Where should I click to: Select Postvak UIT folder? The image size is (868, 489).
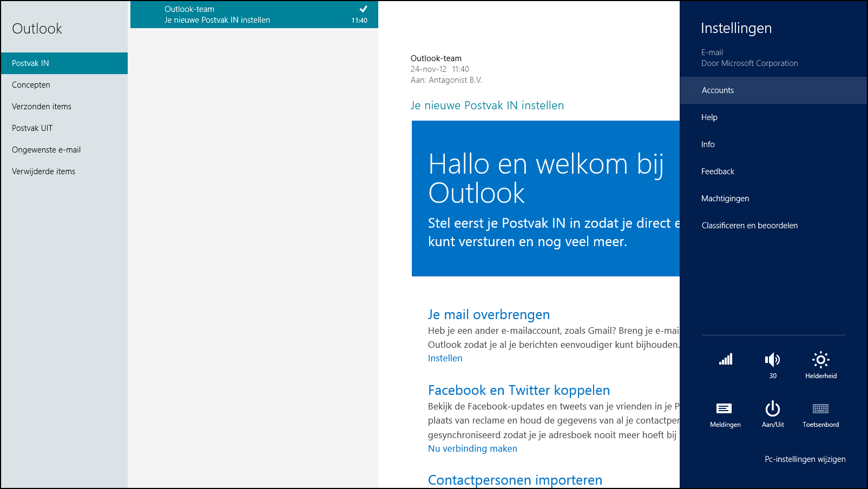64,128
